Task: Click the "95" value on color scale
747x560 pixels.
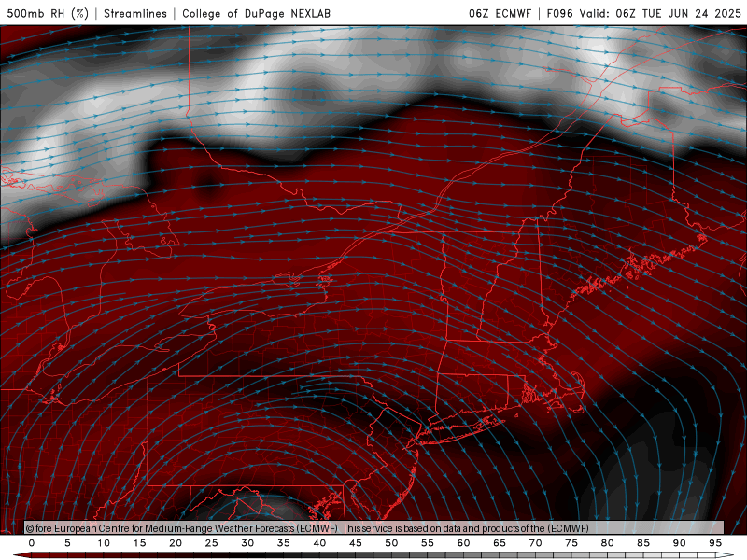Action: (x=715, y=543)
